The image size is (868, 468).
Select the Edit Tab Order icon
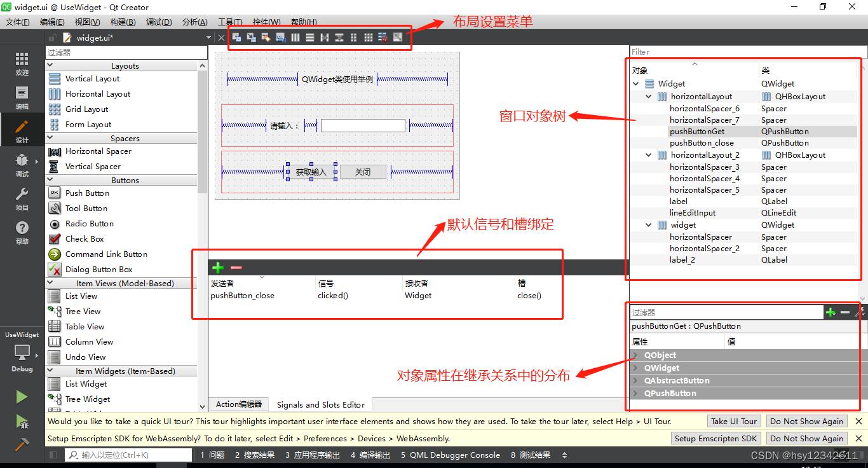(x=280, y=38)
